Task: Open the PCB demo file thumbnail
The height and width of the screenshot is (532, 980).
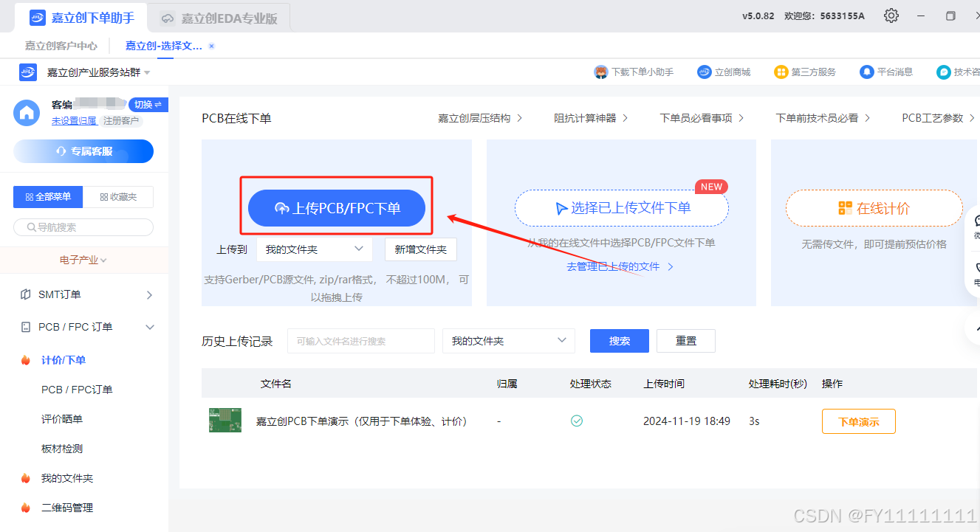Action: click(225, 420)
